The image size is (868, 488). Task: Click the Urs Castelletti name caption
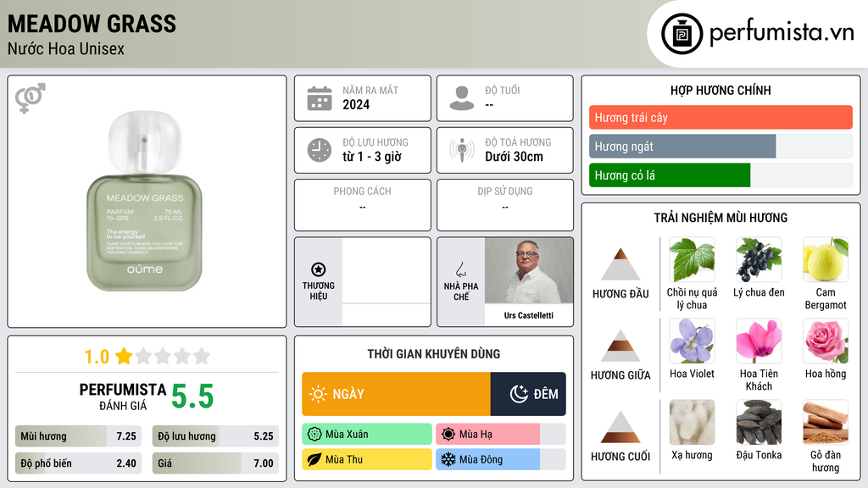pos(529,315)
